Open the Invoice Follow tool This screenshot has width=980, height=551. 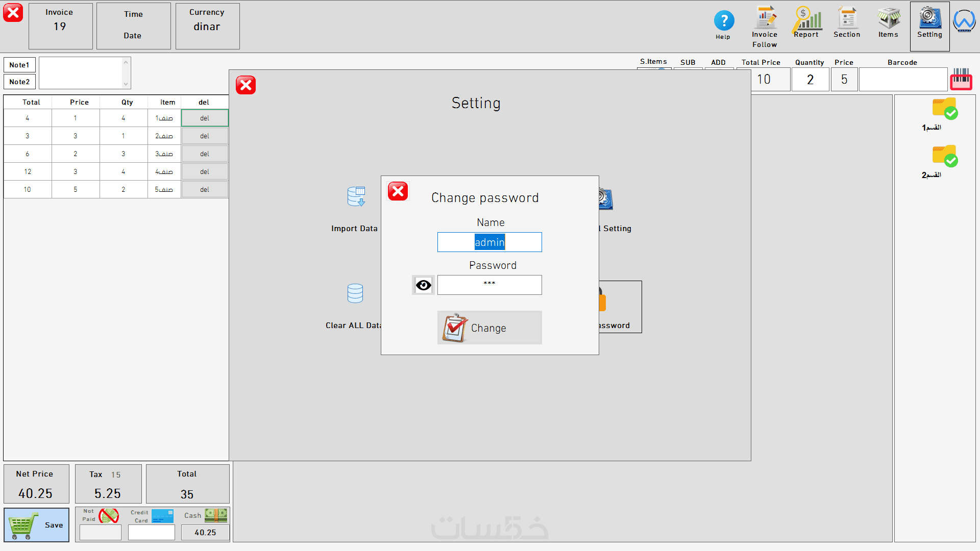pos(765,19)
